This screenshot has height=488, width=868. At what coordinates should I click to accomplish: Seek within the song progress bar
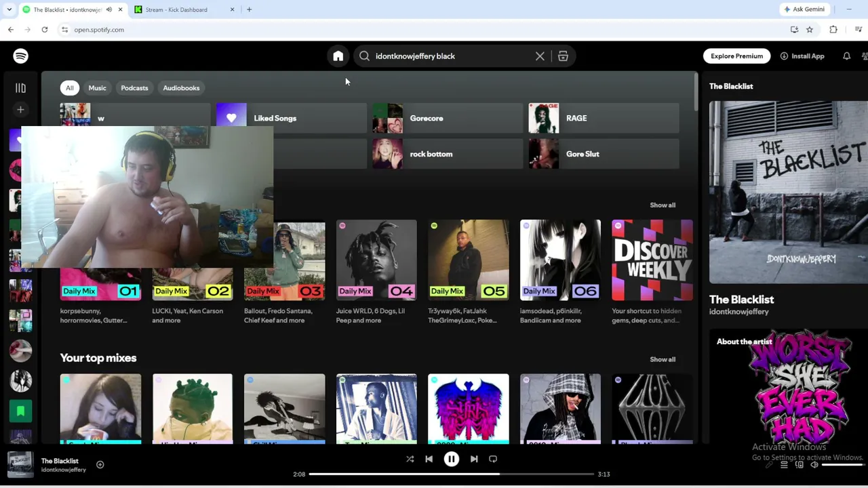[451, 474]
